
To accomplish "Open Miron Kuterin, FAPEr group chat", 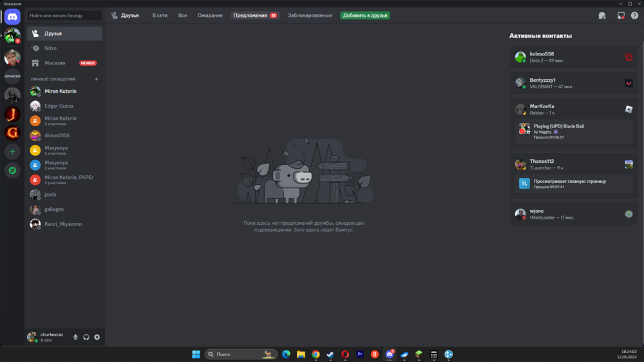I will coord(65,180).
